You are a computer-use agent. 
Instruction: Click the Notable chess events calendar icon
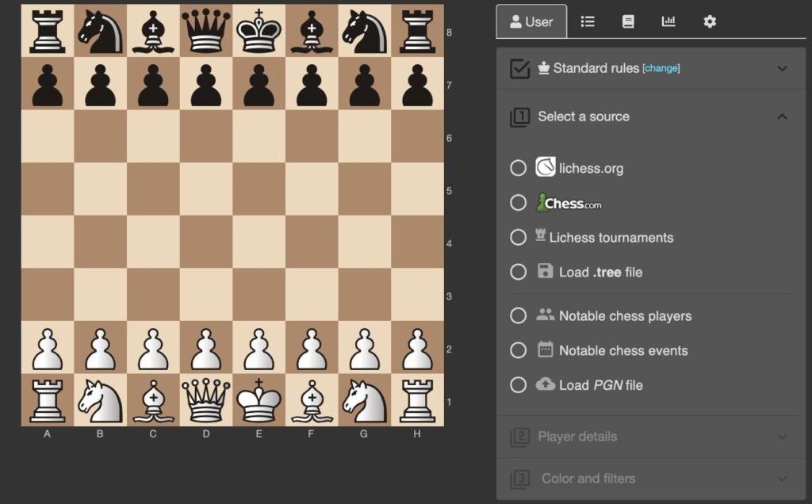[x=546, y=349]
